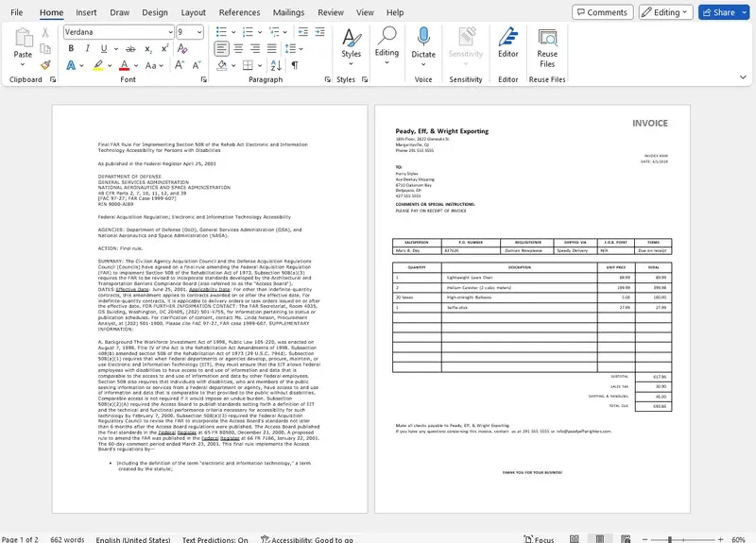Toggle Superscript formatting

pos(164,49)
